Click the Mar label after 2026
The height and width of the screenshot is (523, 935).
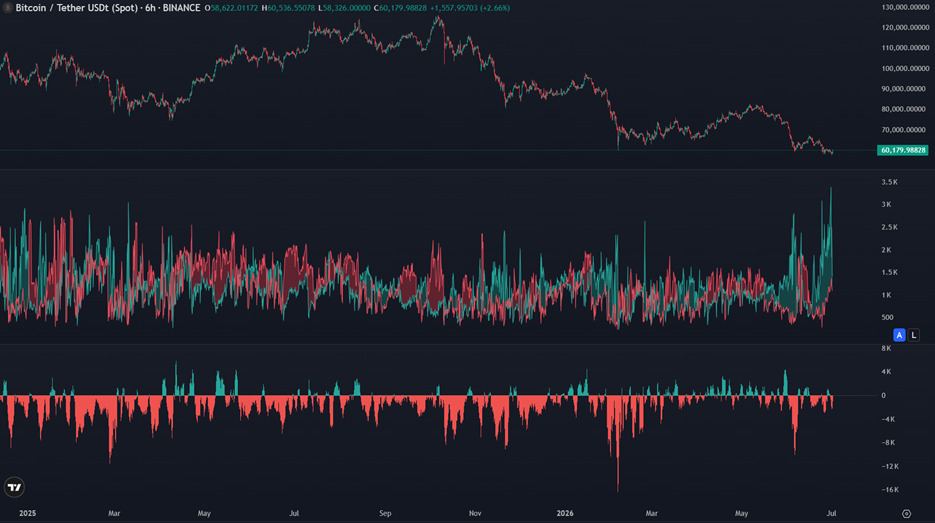click(x=651, y=513)
